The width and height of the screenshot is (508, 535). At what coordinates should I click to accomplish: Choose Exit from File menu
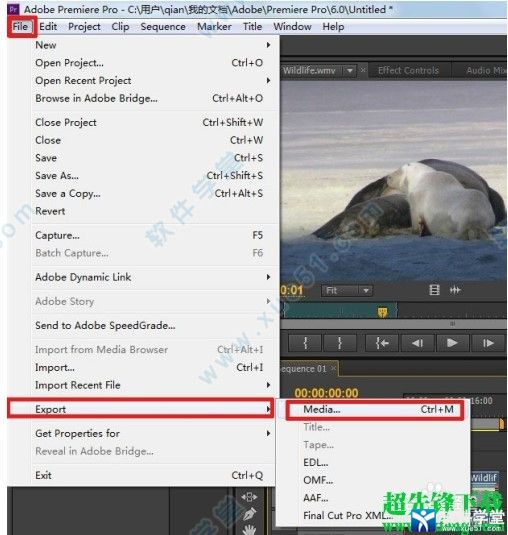coord(153,475)
